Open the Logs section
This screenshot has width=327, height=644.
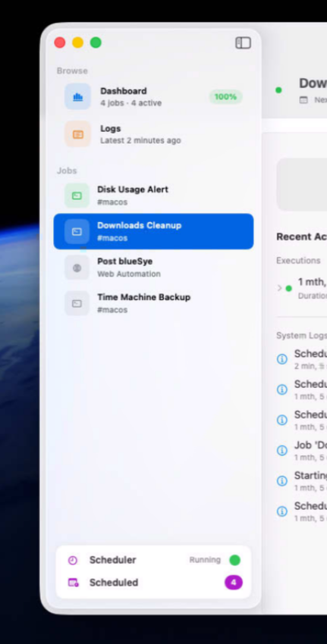pos(153,134)
